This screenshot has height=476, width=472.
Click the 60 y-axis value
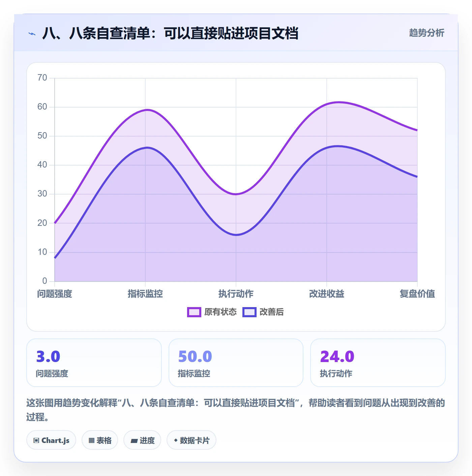pos(42,107)
